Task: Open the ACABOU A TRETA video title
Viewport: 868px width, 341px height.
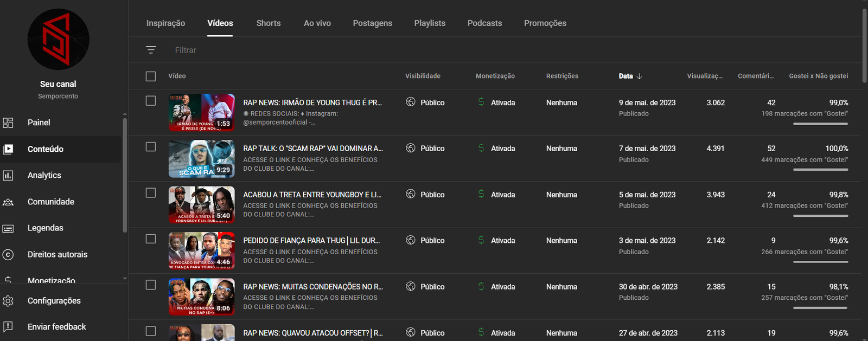Action: [312, 195]
